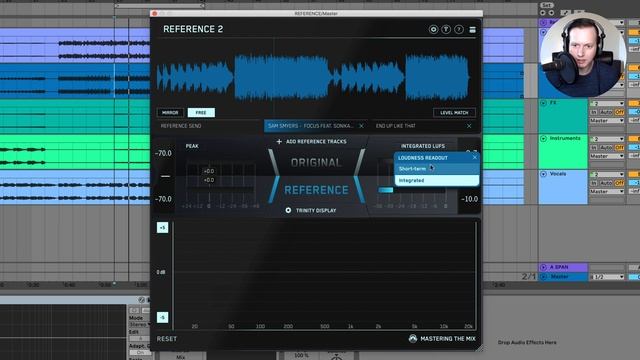
Task: Click the gain match handle on left meter
Action: point(165,176)
